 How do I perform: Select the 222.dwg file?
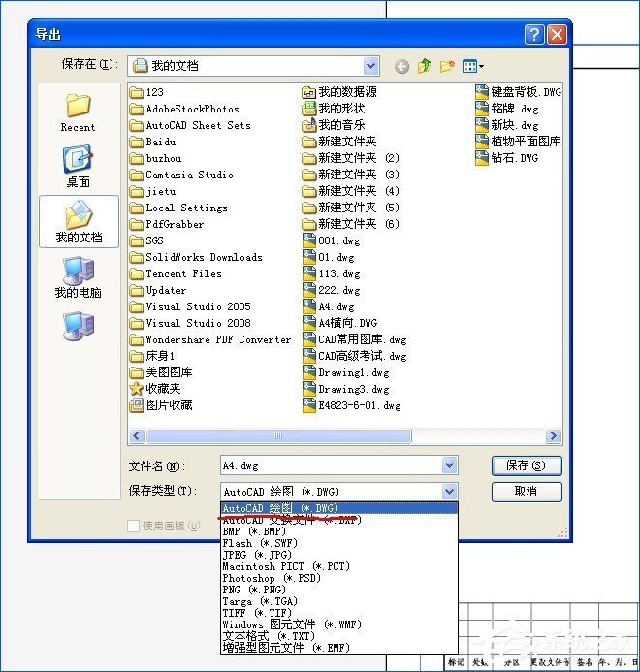tap(332, 290)
